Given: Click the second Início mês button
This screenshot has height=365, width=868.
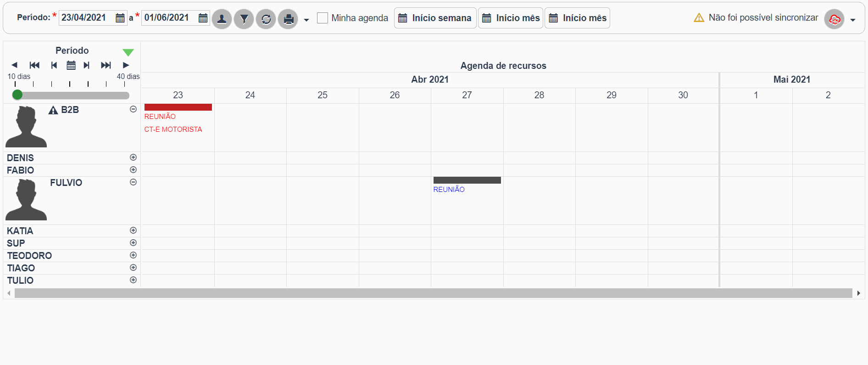Looking at the screenshot, I should pyautogui.click(x=577, y=18).
